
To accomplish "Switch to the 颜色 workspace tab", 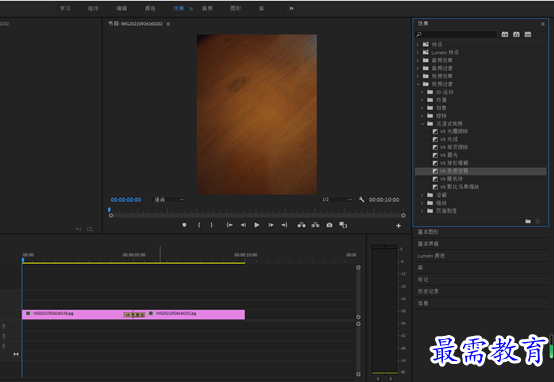I will tap(150, 8).
